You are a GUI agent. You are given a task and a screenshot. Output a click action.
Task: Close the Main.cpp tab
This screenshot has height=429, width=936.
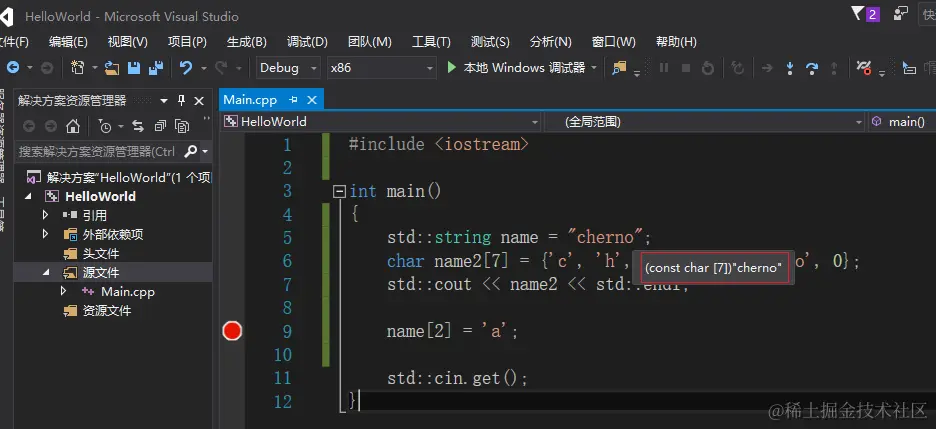point(312,100)
